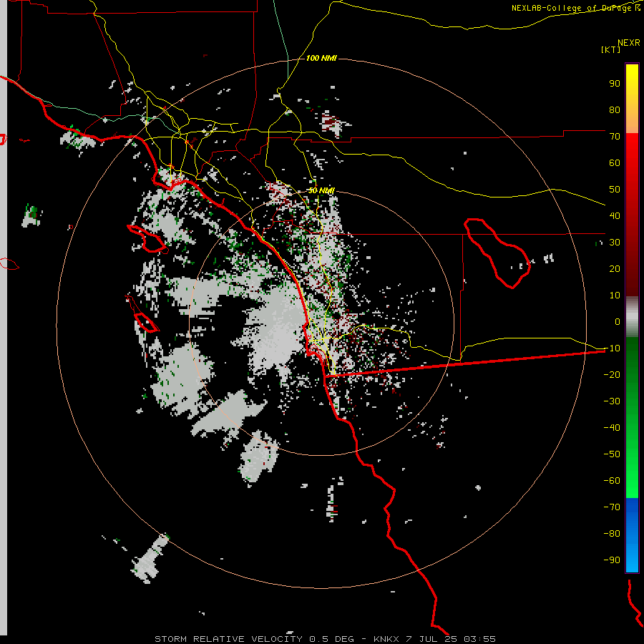Click the Salton Sea red outline on the map

tap(497, 253)
